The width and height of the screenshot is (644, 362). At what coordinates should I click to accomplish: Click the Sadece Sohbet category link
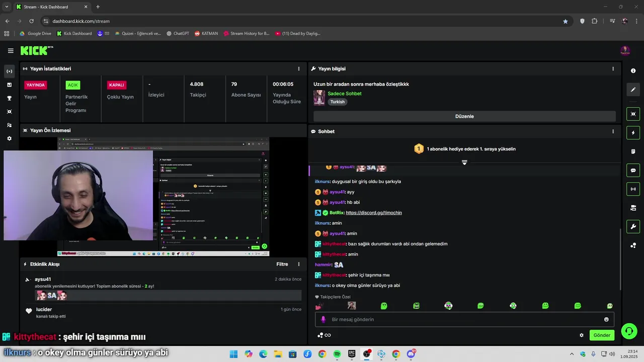coord(345,94)
